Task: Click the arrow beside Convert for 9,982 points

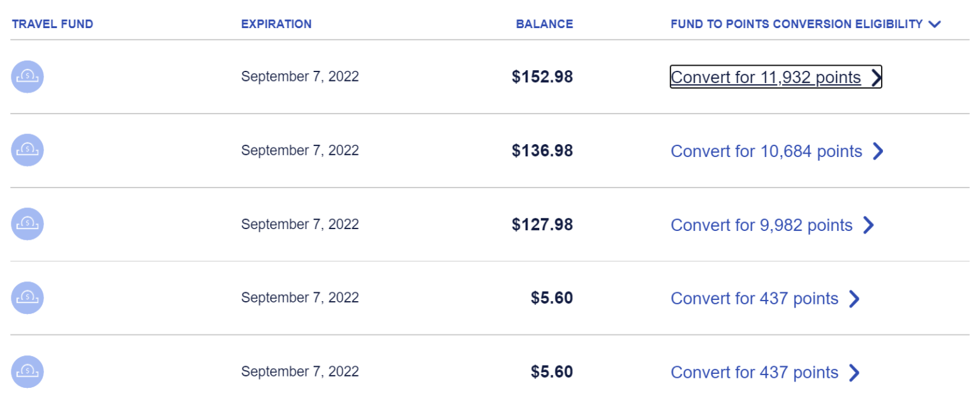Action: click(x=869, y=225)
